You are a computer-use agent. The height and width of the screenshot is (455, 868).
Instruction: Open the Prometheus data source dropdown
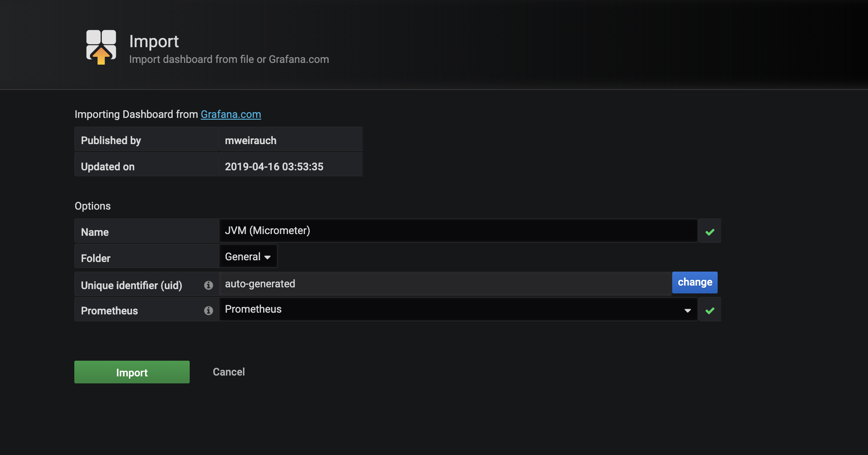click(x=458, y=310)
